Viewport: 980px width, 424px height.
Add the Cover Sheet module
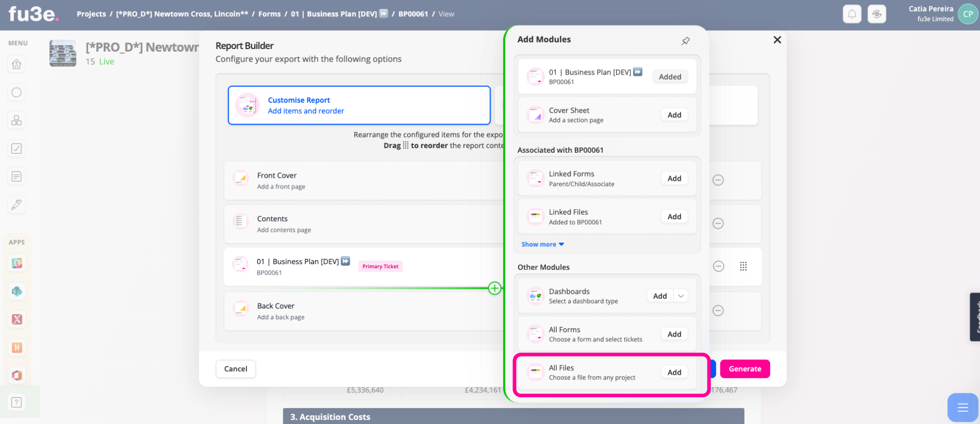pos(674,115)
